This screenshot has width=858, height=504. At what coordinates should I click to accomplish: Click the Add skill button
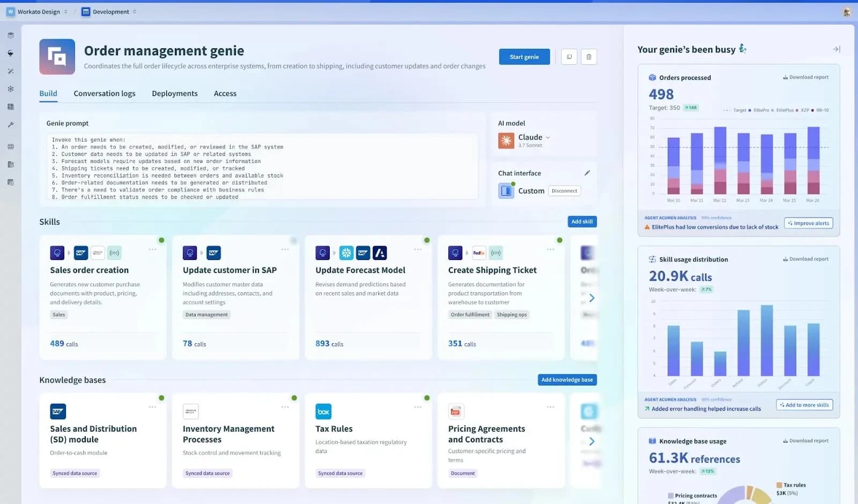582,221
